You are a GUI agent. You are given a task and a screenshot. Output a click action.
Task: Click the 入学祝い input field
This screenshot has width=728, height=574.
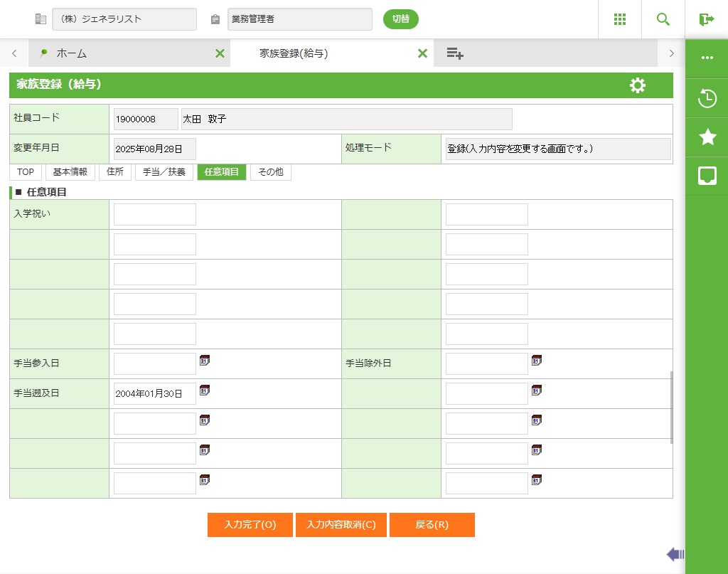[x=155, y=215]
